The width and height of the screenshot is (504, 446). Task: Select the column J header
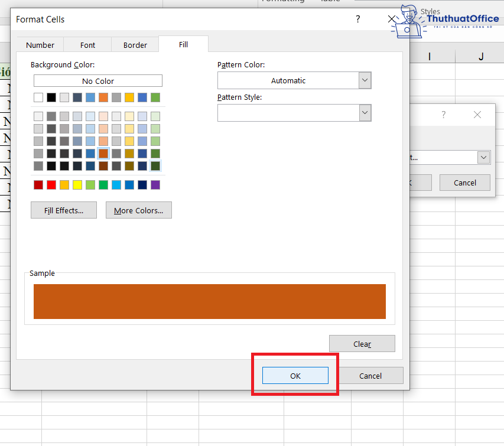481,56
